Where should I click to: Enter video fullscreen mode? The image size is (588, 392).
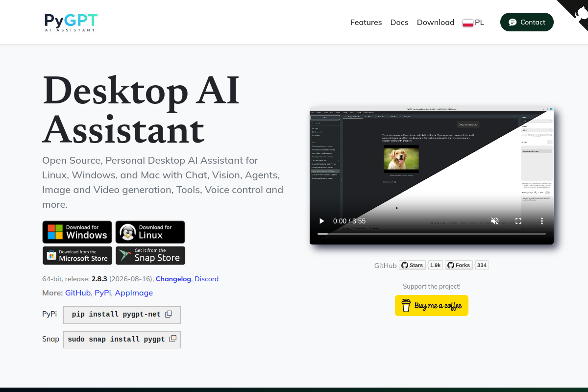(518, 221)
